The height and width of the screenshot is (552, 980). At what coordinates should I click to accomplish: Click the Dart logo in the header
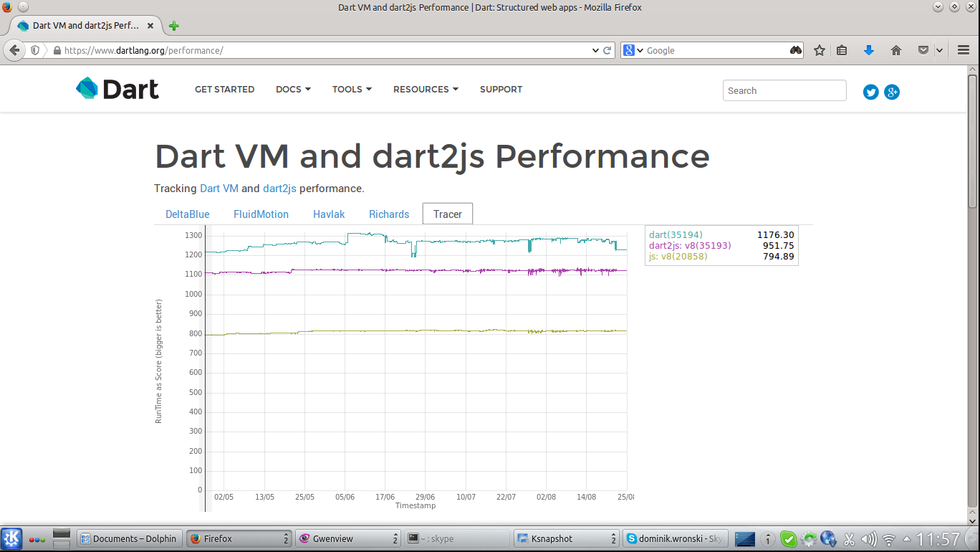point(117,89)
